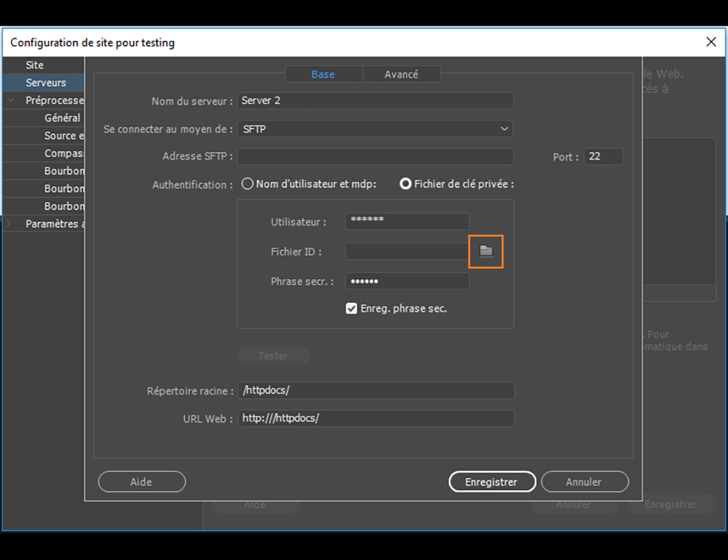Close the Configuration de site window
Screen dimensions: 728x560
(711, 42)
